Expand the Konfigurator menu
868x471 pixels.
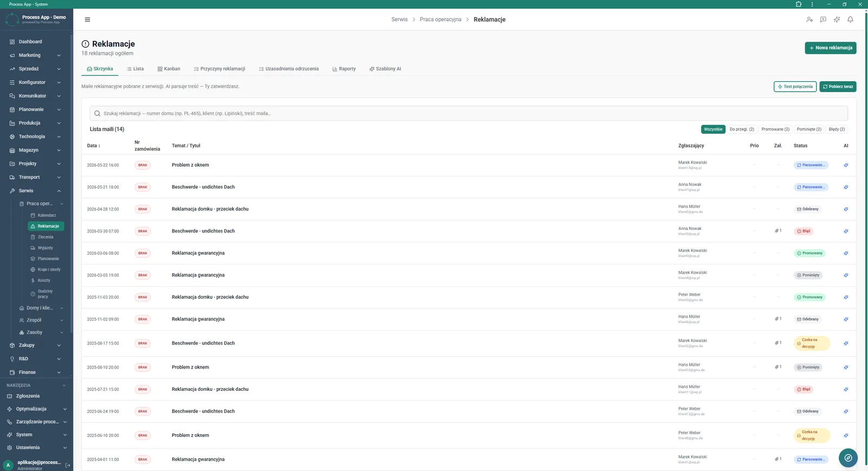(x=36, y=82)
